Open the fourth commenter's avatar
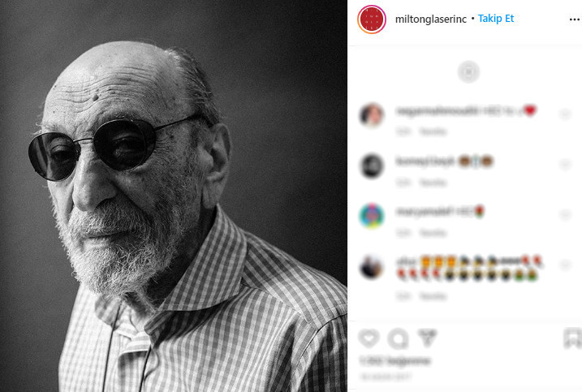This screenshot has width=582, height=392. pyautogui.click(x=372, y=266)
